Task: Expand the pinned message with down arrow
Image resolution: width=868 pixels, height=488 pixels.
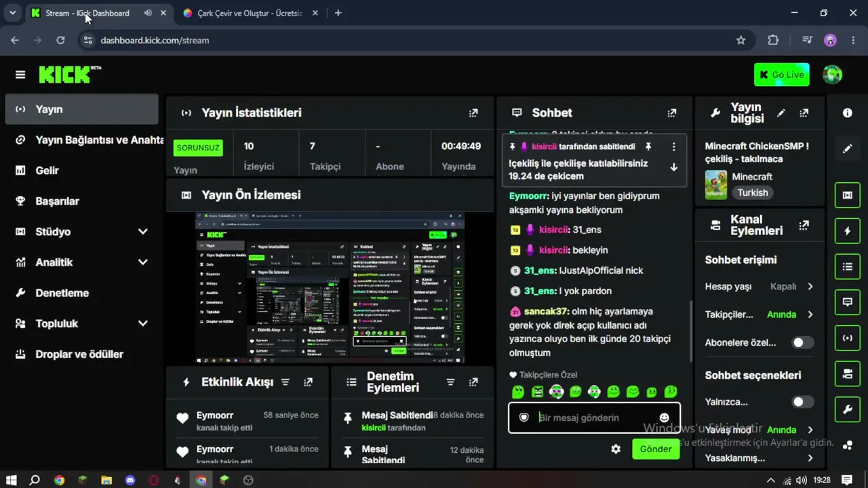Action: click(x=673, y=167)
